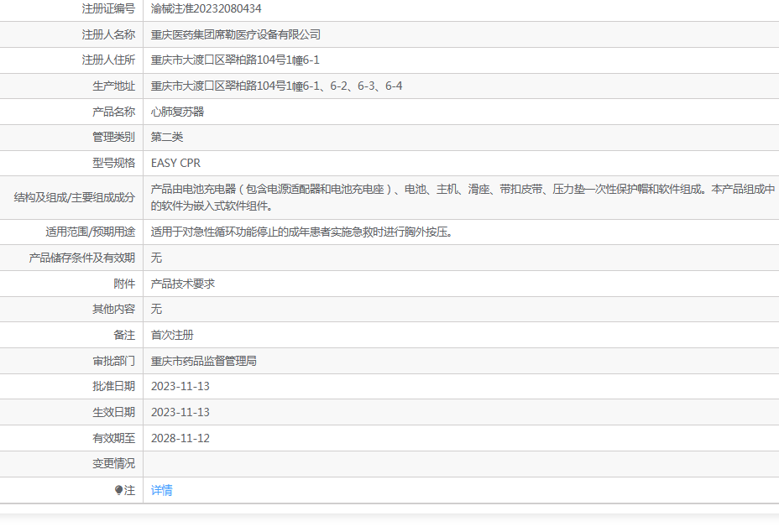Click the 生效日期 label
The width and height of the screenshot is (779, 532).
coord(114,412)
